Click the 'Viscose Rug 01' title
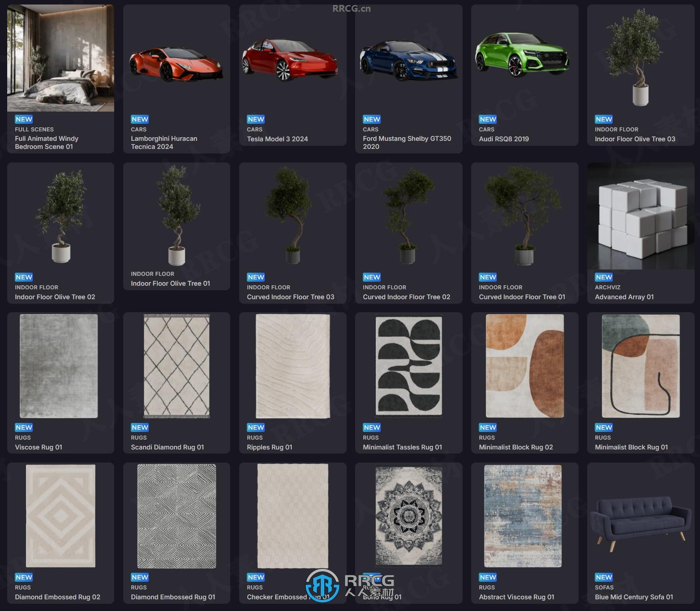The image size is (700, 611). click(39, 447)
